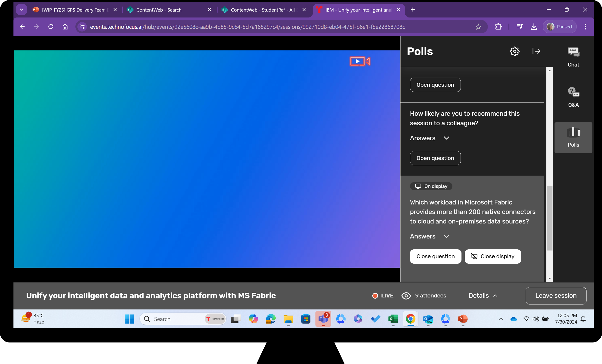Click Close display button
This screenshot has width=602, height=364.
pos(493,256)
